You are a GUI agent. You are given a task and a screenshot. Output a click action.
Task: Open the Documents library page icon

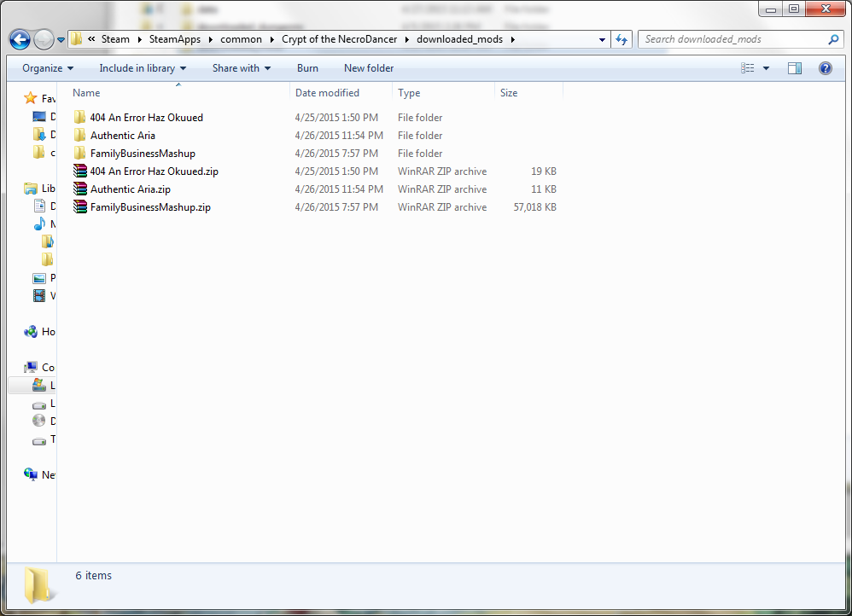[39, 206]
